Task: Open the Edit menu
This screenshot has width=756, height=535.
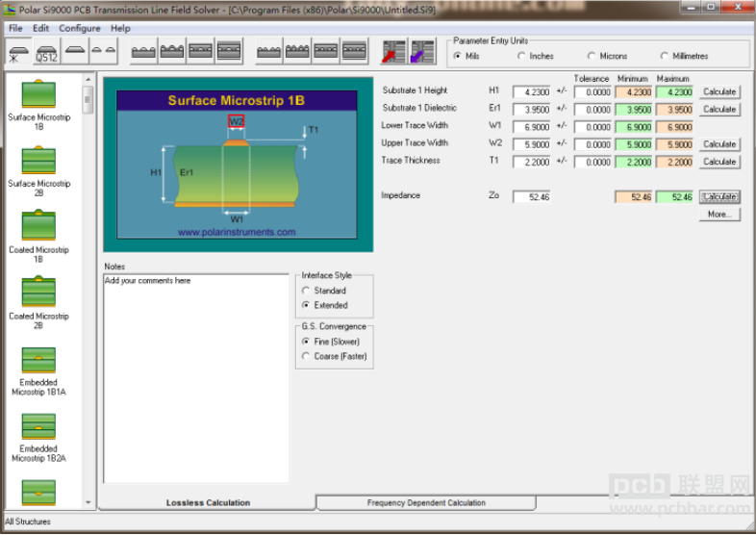Action: click(x=41, y=28)
